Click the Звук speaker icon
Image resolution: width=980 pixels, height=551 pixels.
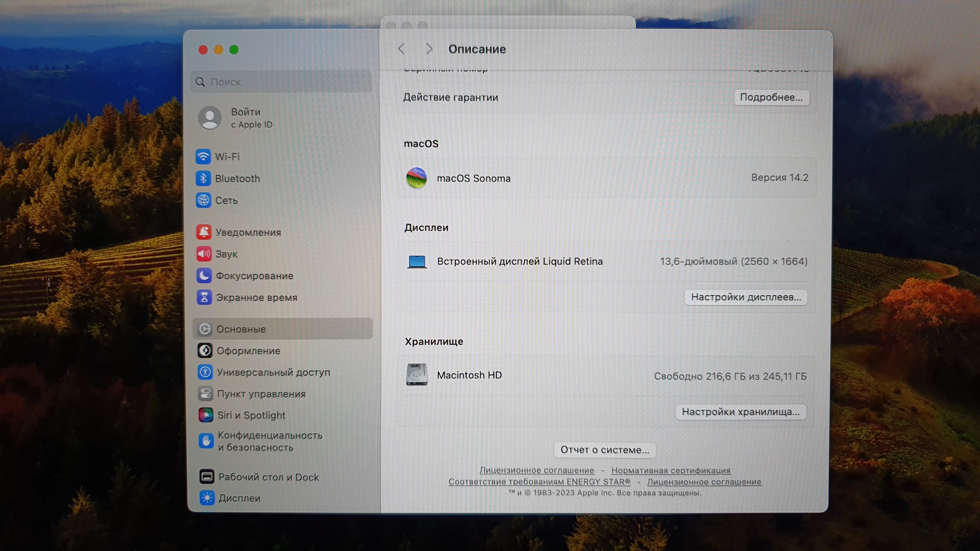click(x=204, y=254)
